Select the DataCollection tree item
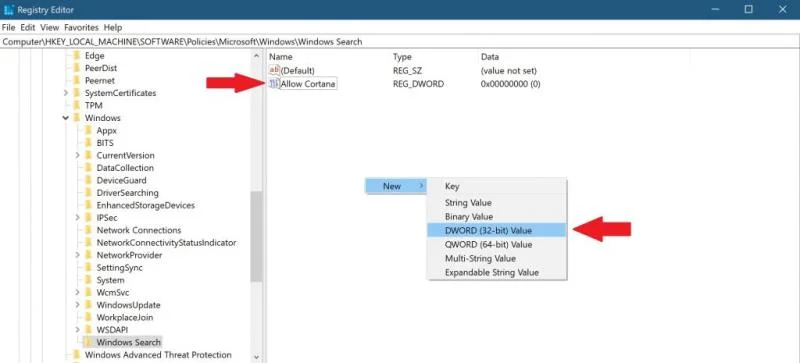The height and width of the screenshot is (363, 800). click(x=125, y=168)
